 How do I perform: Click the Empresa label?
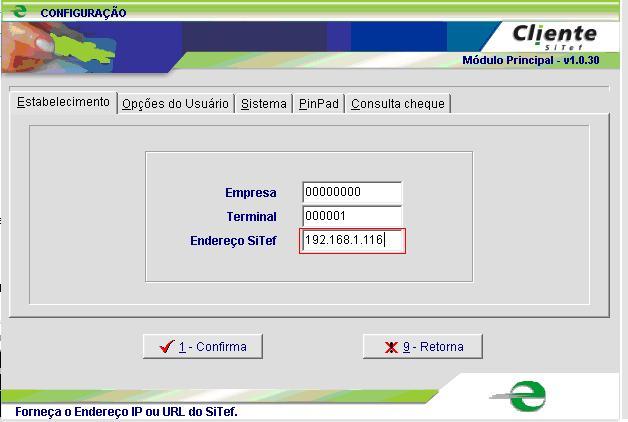[x=250, y=193]
